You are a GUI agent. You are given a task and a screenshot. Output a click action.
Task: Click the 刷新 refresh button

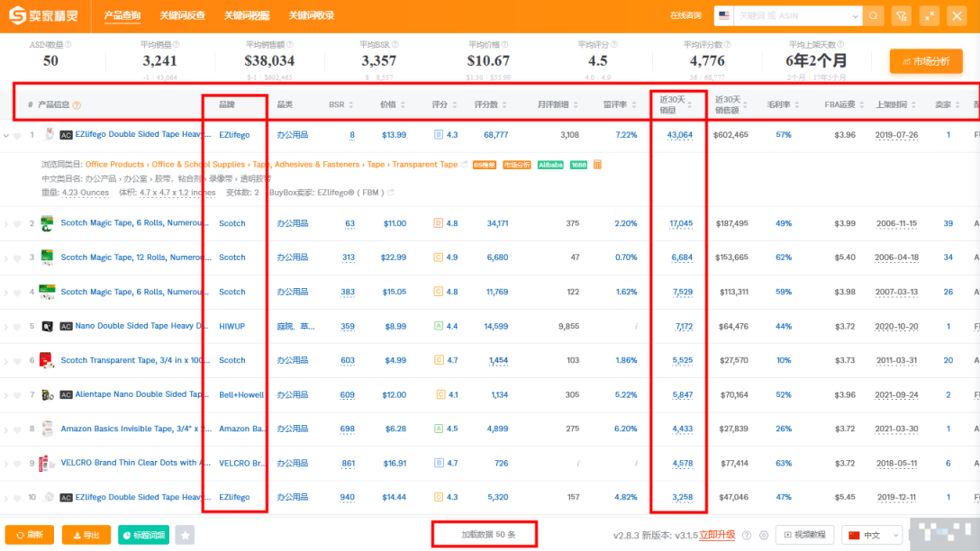[30, 535]
